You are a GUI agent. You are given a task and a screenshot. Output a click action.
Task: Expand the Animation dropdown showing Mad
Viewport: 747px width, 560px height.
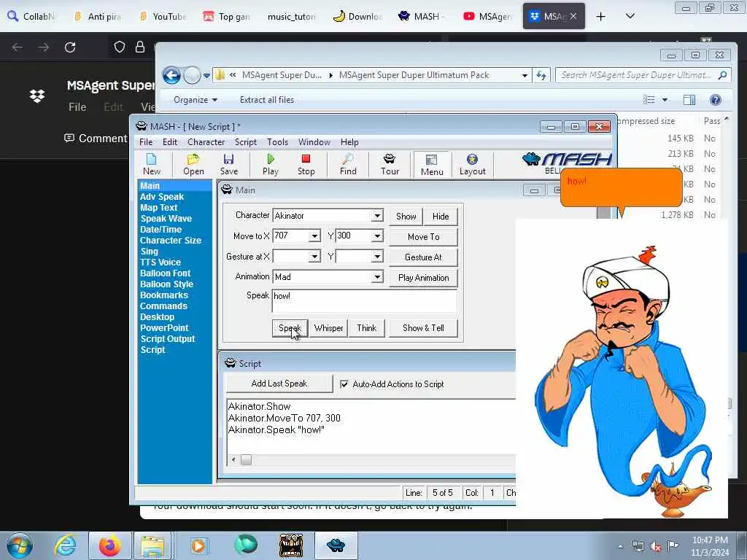[x=377, y=276]
